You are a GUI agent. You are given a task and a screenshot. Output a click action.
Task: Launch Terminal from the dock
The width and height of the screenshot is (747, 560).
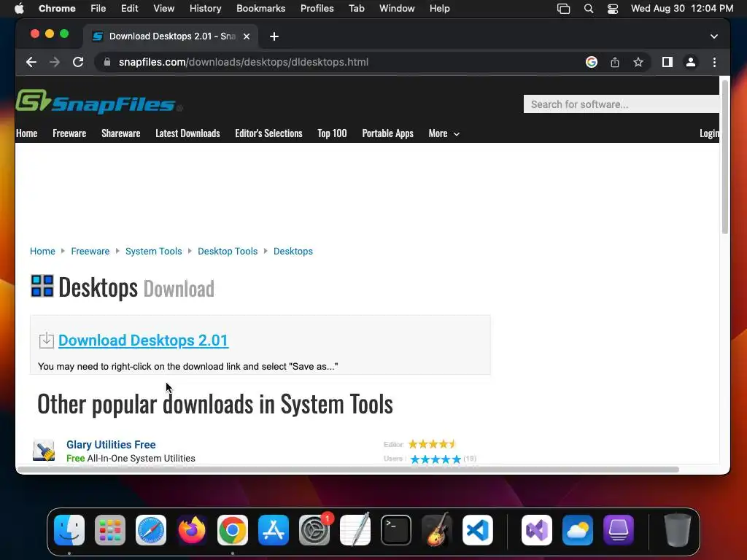pyautogui.click(x=396, y=530)
